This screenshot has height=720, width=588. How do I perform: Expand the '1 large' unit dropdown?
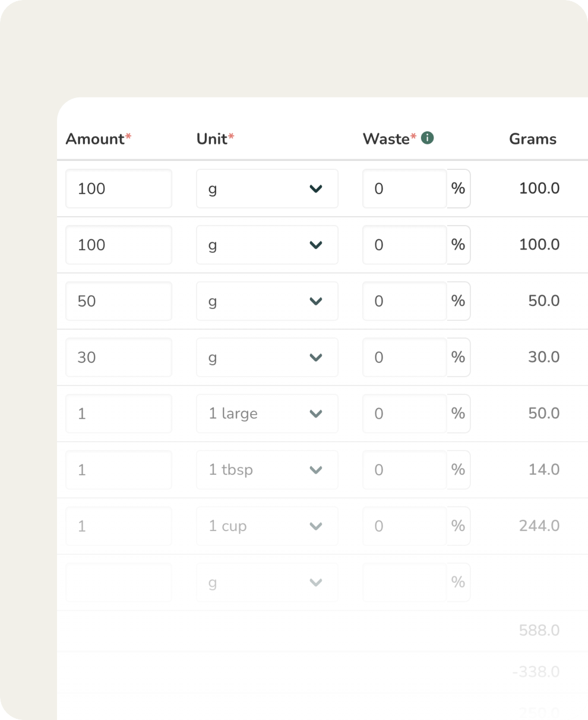(267, 413)
